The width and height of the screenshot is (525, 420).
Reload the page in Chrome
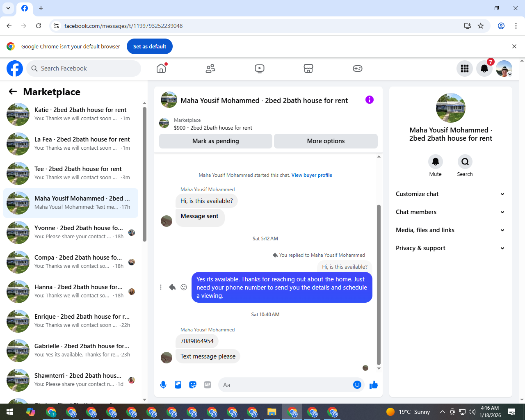(39, 26)
